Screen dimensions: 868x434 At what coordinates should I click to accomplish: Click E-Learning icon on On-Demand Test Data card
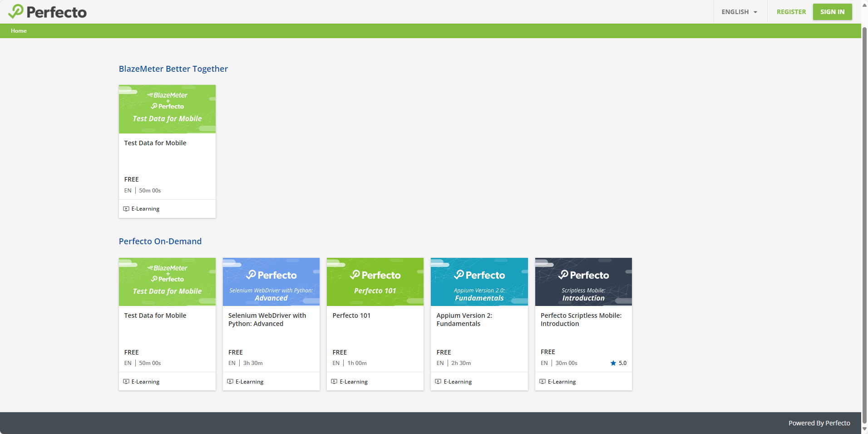[x=126, y=381]
